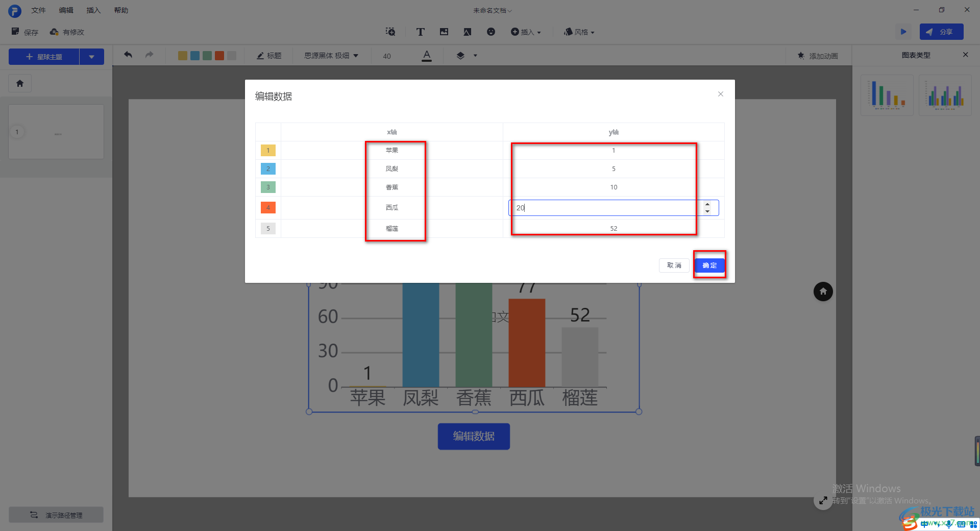Click the gray row 5 color swatch
The image size is (980, 531).
pos(268,229)
